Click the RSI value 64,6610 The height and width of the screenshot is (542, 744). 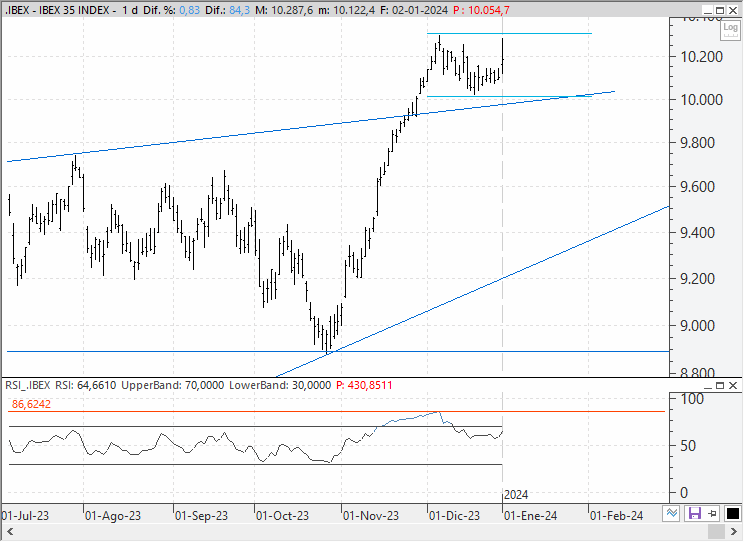coord(96,385)
